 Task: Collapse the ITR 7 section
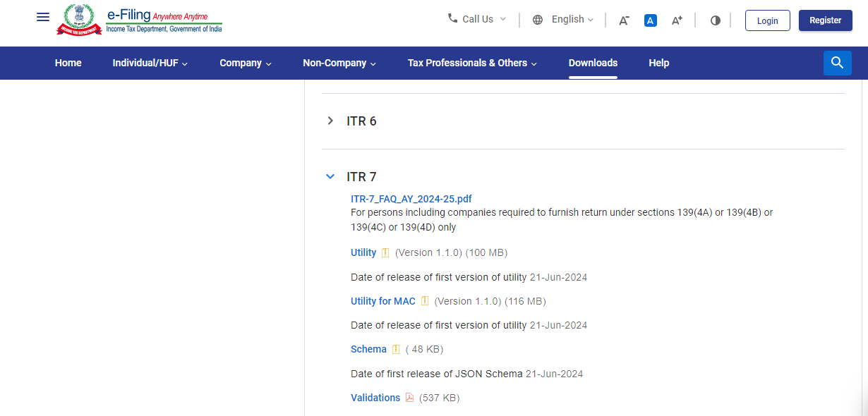330,177
